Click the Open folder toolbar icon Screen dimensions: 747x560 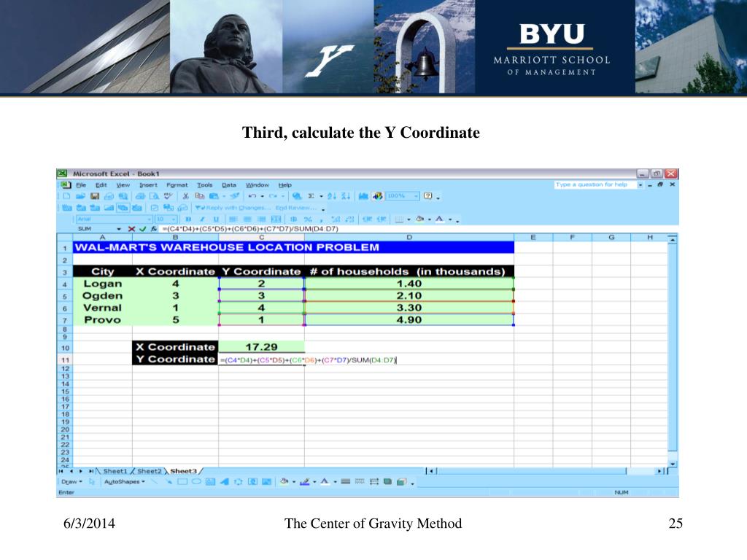click(x=80, y=196)
